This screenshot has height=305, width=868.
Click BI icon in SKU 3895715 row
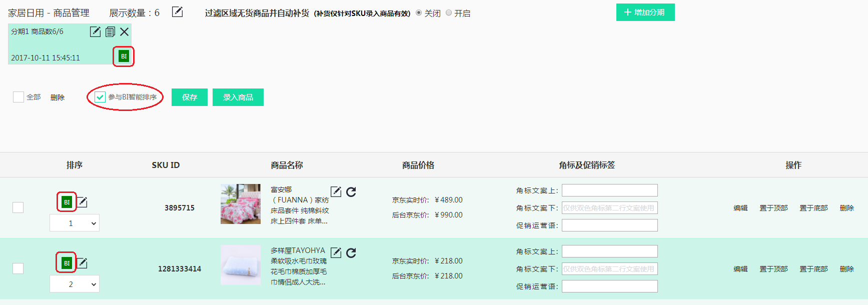(67, 202)
